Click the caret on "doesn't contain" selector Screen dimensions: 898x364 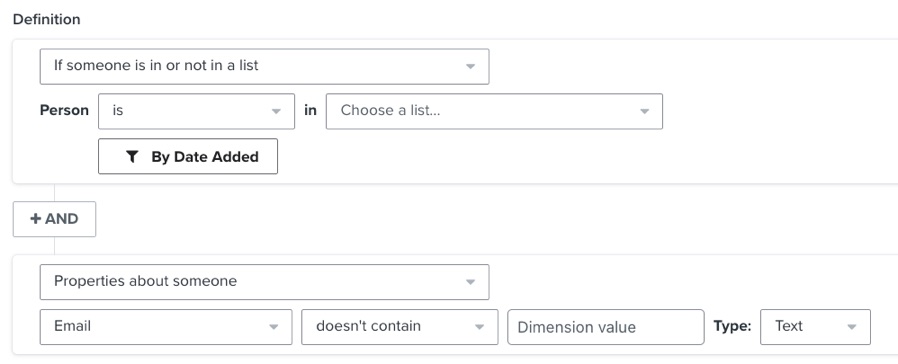click(x=479, y=327)
